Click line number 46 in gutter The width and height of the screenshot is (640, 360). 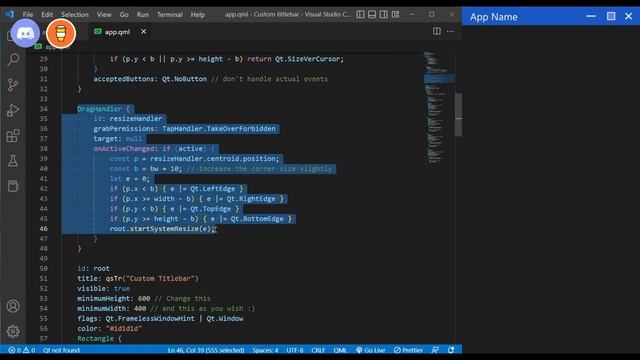[43, 229]
